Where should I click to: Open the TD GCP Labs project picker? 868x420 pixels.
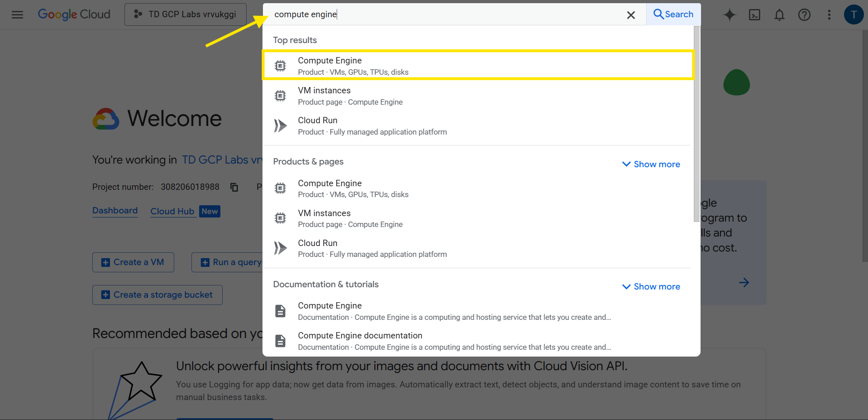[x=186, y=14]
